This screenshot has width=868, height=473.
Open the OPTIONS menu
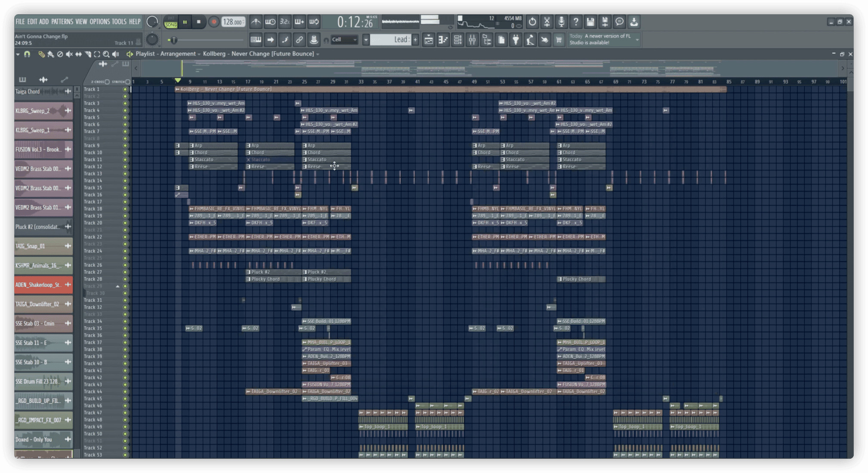tap(100, 21)
